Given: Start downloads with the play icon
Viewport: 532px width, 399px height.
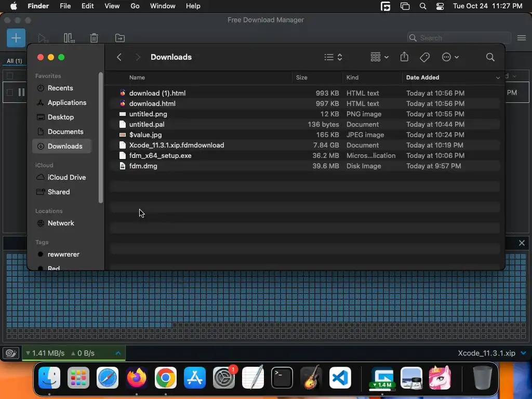Looking at the screenshot, I should 43,38.
